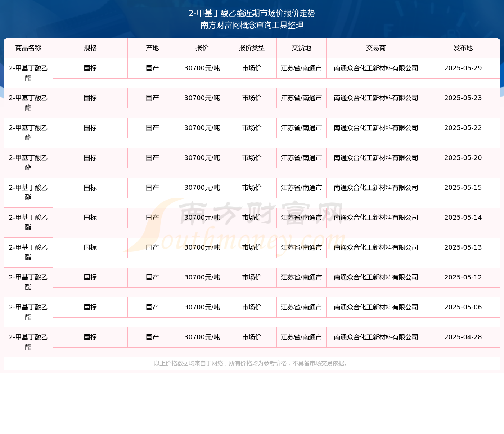Click 南通众合化工新材料有限公司 in 2025-05-23 row

click(x=376, y=98)
